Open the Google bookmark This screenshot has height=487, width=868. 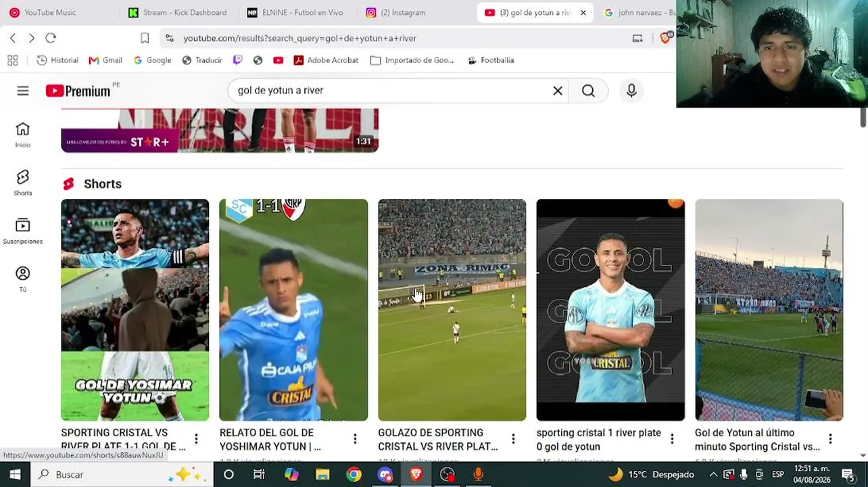152,60
